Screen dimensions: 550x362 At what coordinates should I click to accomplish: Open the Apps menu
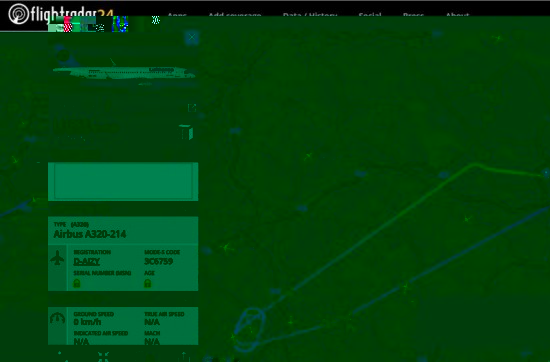click(x=177, y=15)
